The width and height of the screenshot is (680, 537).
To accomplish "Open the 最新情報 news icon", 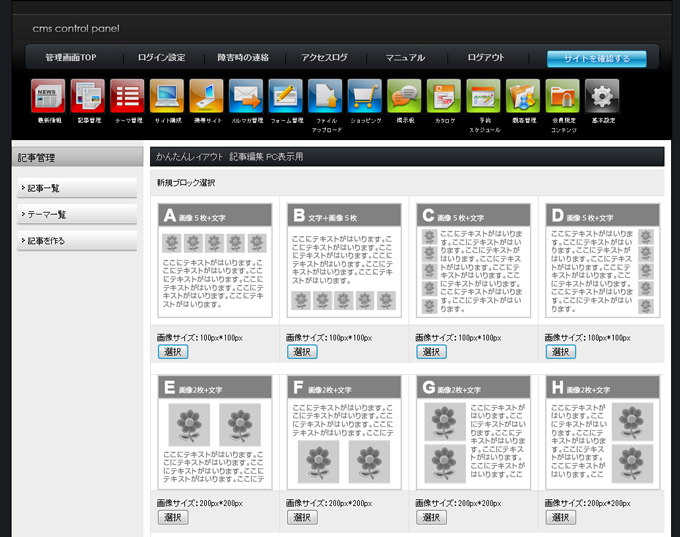I will pyautogui.click(x=48, y=96).
